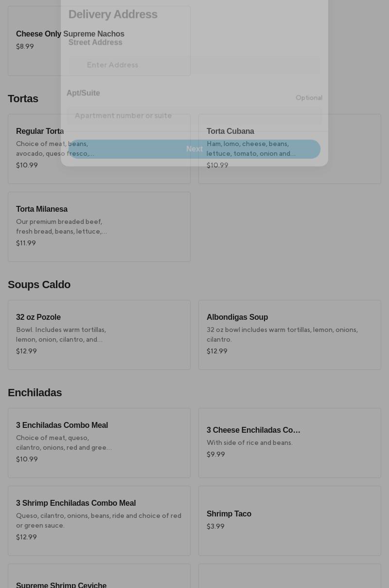This screenshot has height=588, width=389.
Task: Open the Shrimp Taco item
Action: 289,520
